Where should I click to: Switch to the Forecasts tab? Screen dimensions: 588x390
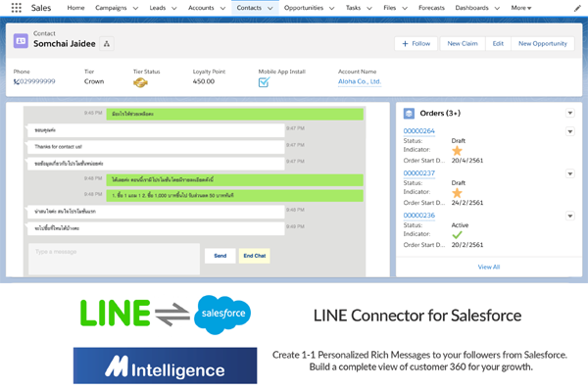point(431,8)
